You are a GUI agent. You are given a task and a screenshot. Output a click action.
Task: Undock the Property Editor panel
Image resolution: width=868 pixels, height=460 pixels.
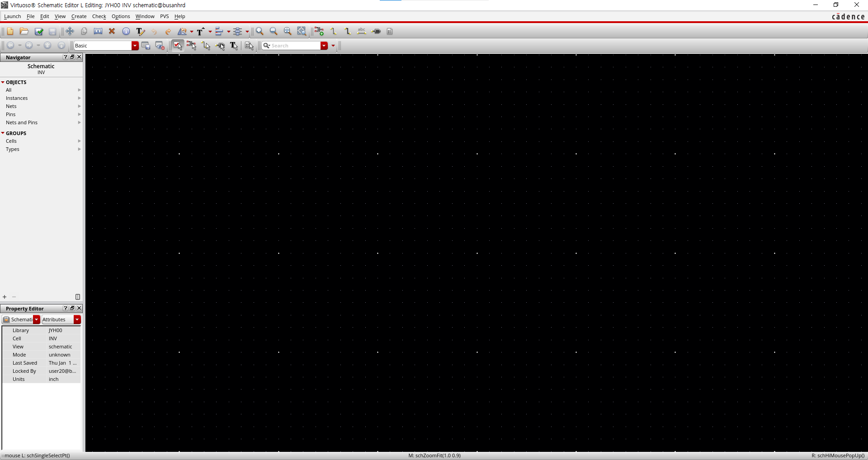pyautogui.click(x=72, y=308)
